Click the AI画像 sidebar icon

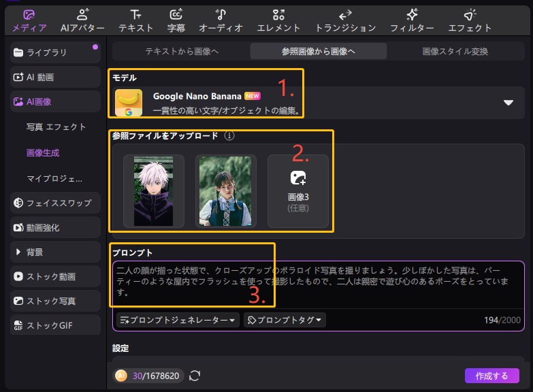click(18, 101)
